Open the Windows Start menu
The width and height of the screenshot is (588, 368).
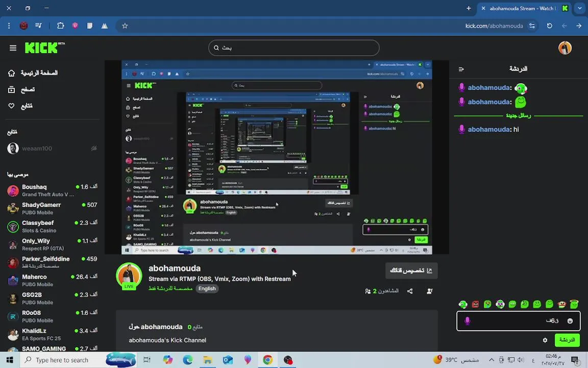click(x=10, y=360)
